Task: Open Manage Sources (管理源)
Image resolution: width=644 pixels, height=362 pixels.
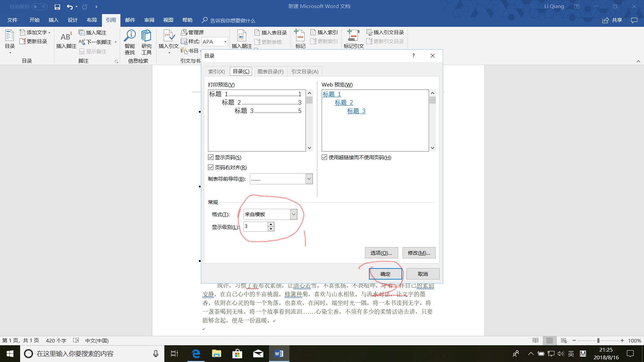Action: click(x=194, y=32)
